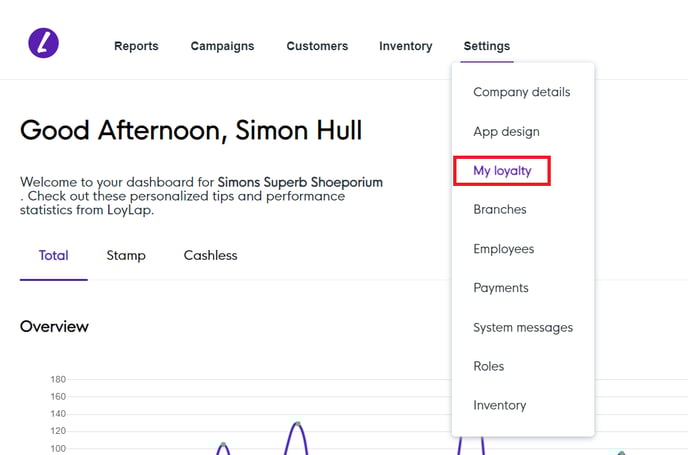The width and height of the screenshot is (688, 455).
Task: Open My loyalty from the Settings dropdown
Action: (x=502, y=171)
